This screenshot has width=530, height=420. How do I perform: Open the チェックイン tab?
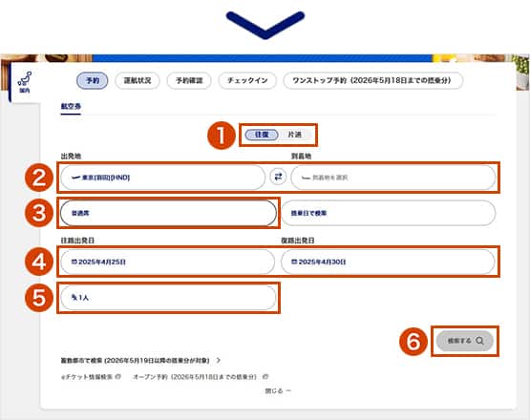pos(247,80)
